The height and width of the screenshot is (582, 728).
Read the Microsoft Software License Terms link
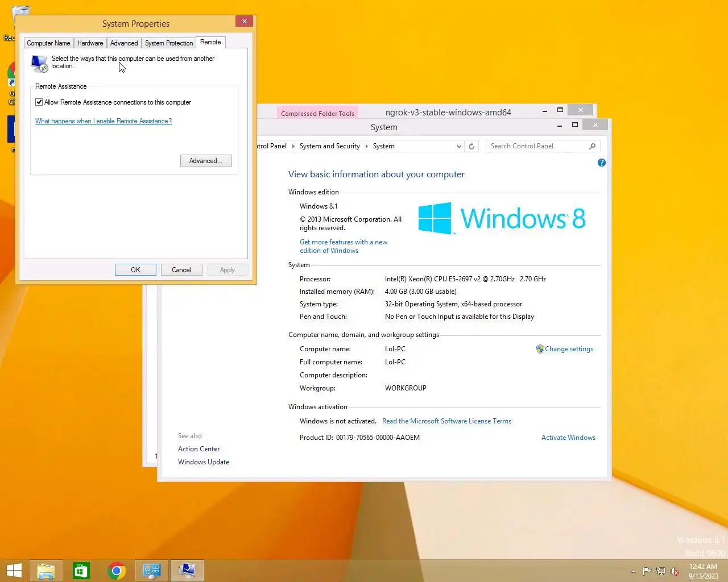click(x=446, y=421)
